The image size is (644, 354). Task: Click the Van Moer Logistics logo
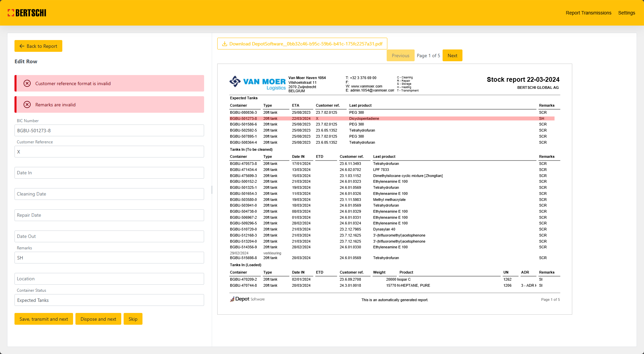[257, 83]
